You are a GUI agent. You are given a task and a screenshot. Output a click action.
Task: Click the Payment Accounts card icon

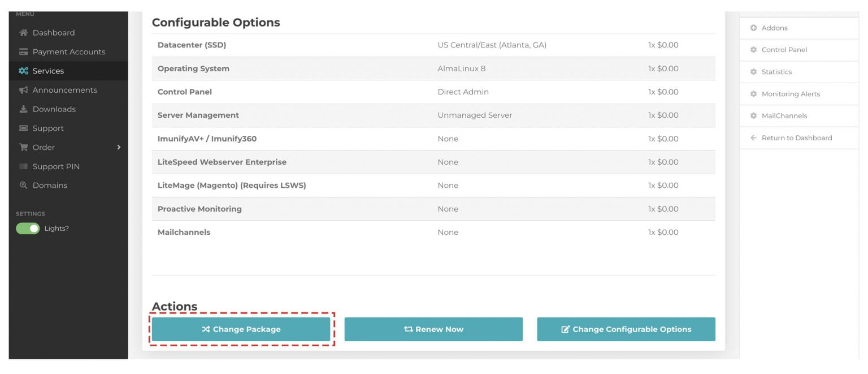coord(23,52)
